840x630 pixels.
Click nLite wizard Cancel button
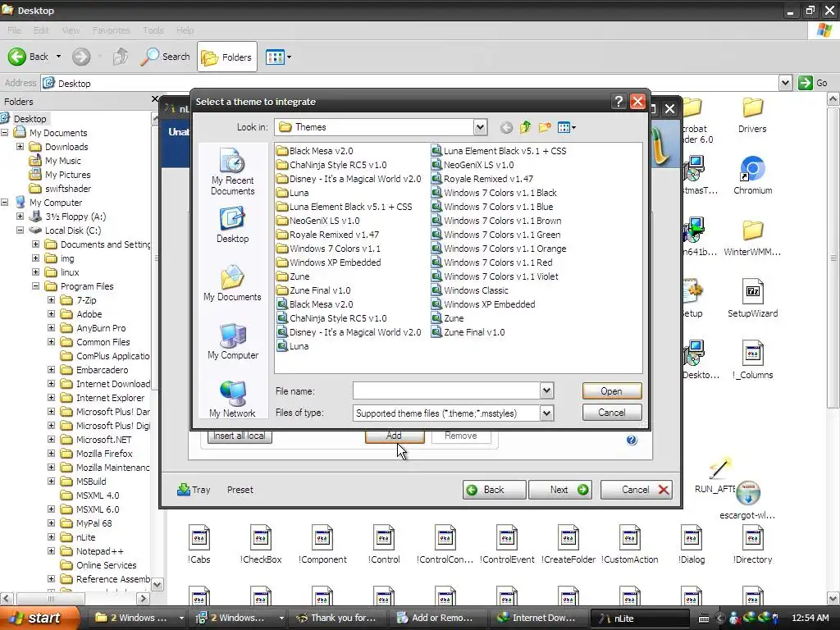[636, 490]
